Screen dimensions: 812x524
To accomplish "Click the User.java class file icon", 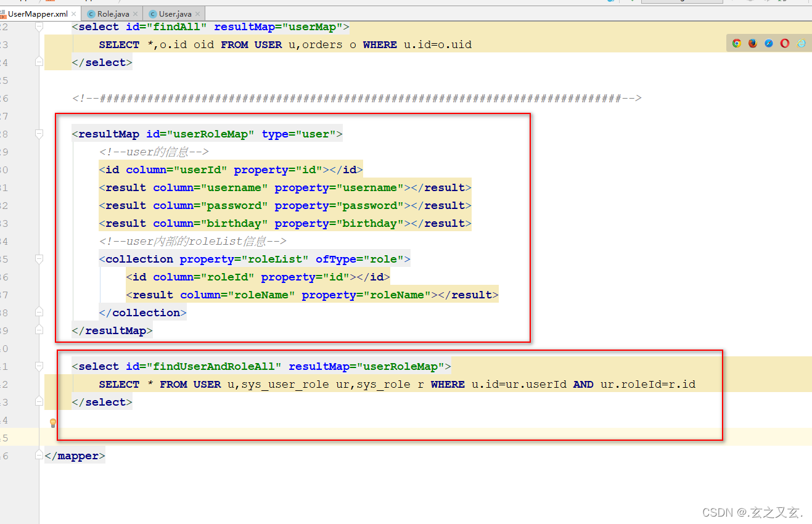I will coord(152,14).
